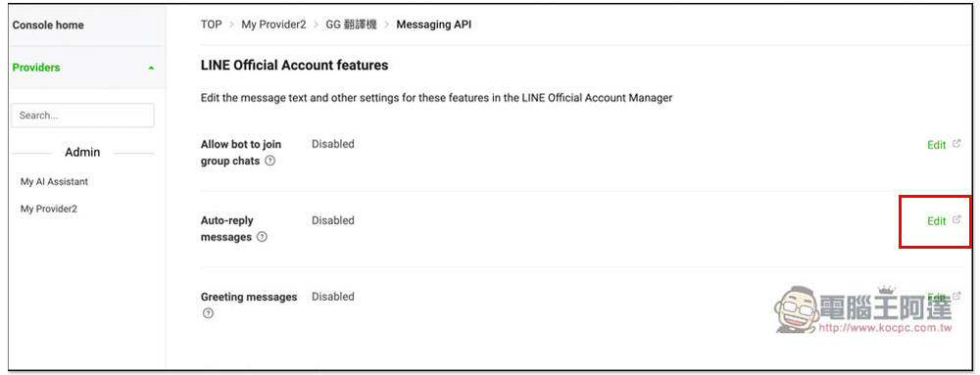Edit Allow bot to join group chats
This screenshot has width=980, height=375.
[x=936, y=145]
